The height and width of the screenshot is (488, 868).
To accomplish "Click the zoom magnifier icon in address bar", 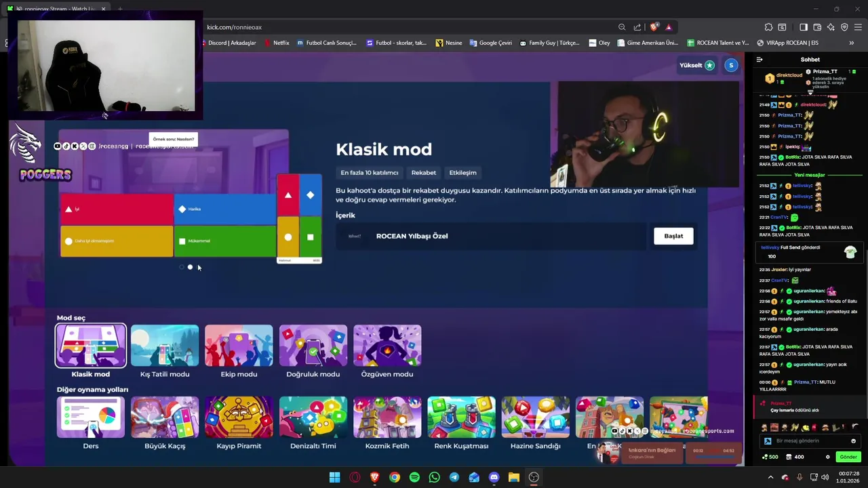I will pos(622,27).
